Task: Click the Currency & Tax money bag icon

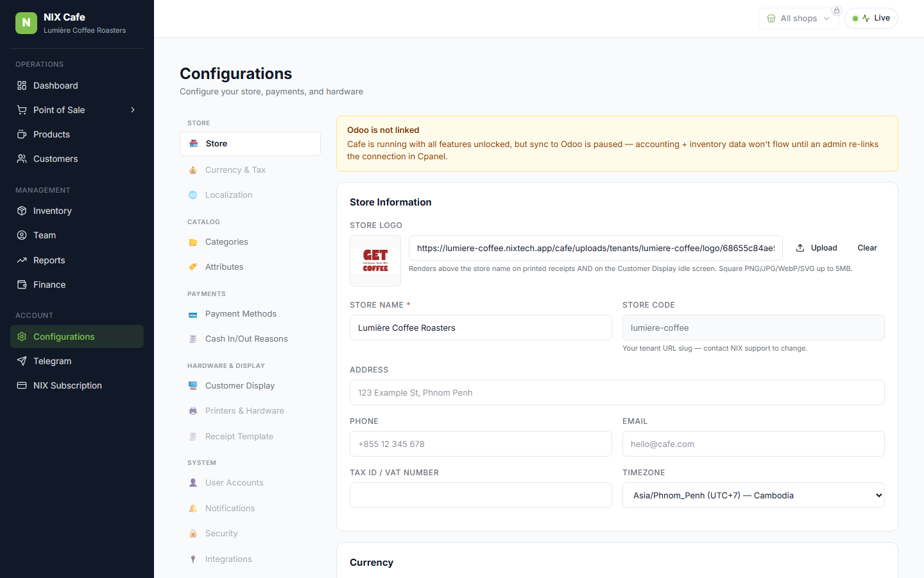Action: pyautogui.click(x=193, y=170)
